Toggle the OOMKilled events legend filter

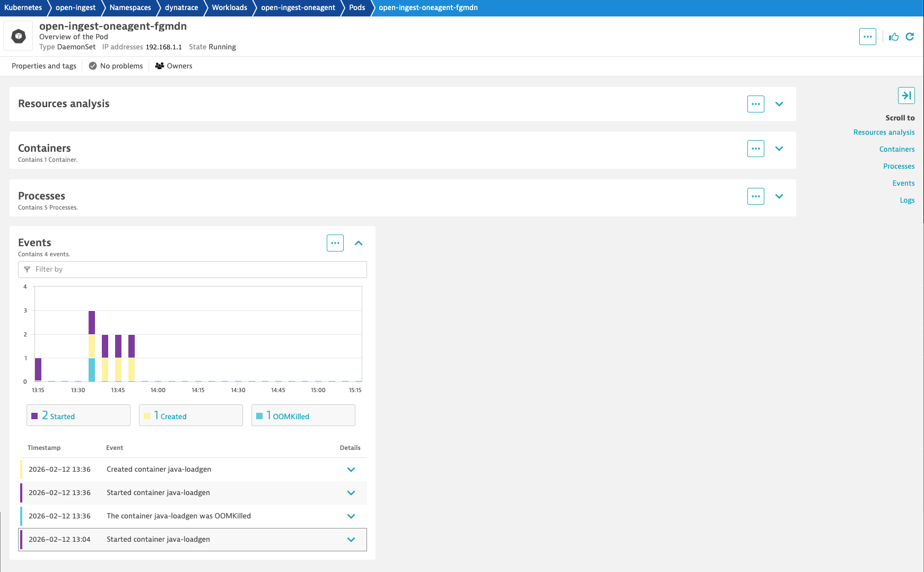(x=303, y=415)
